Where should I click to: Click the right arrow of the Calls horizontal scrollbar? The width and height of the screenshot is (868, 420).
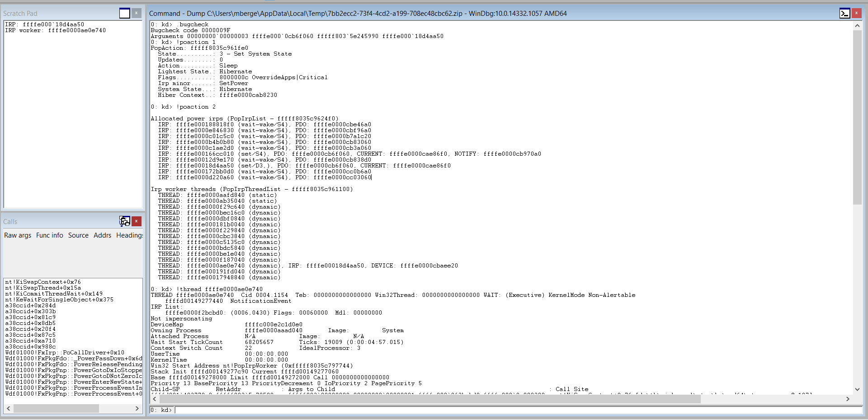137,408
